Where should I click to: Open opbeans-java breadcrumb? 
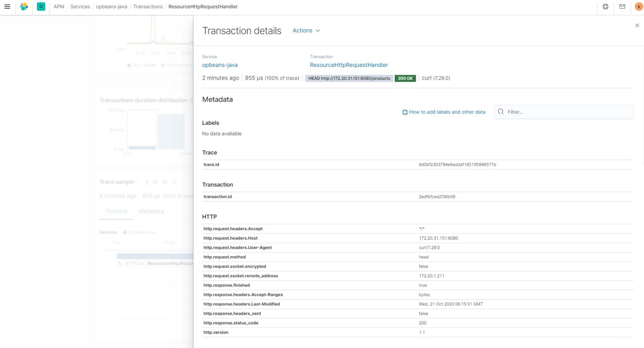[112, 7]
